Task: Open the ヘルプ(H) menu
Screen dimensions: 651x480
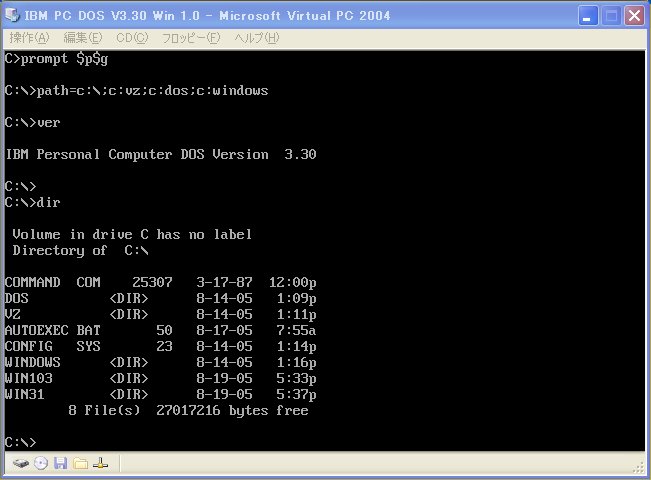Action: 257,38
